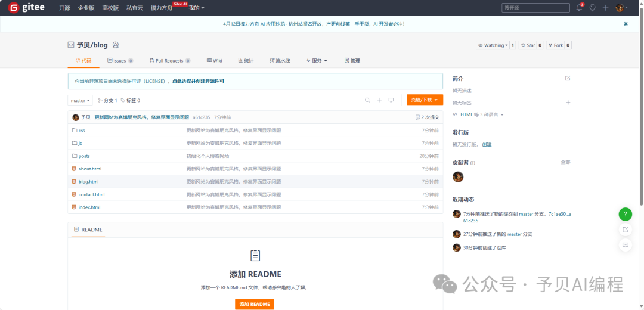Click 全部 link beside 贡献者
The image size is (644, 310).
565,162
